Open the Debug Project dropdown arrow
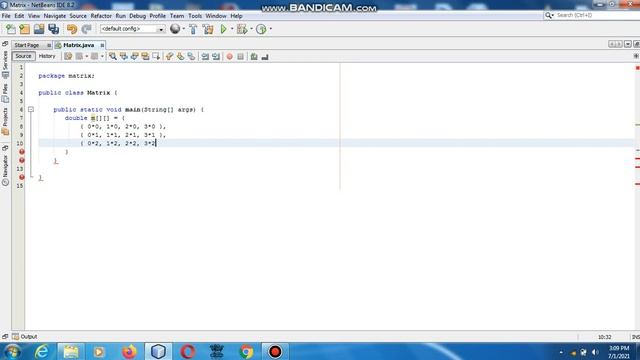 pos(251,29)
